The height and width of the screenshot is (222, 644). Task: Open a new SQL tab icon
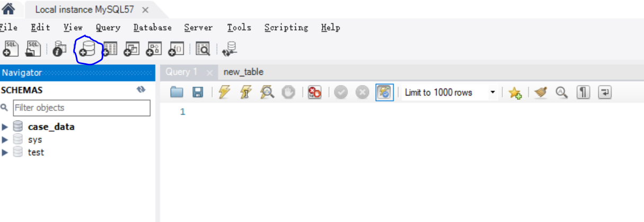coord(12,49)
